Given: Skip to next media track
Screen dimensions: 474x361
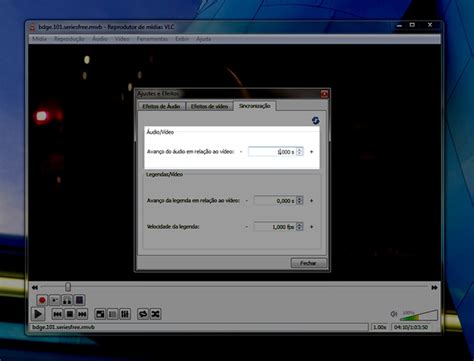Looking at the screenshot, I should [82, 314].
